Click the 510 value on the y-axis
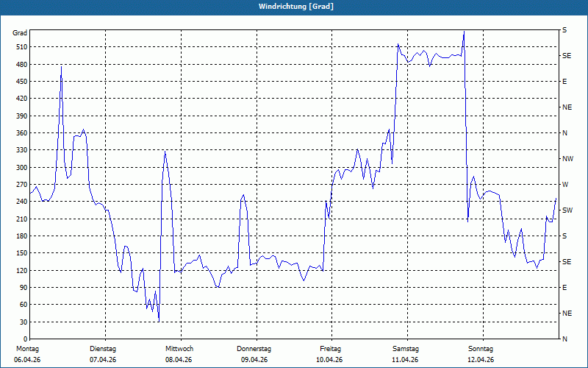 (20, 47)
